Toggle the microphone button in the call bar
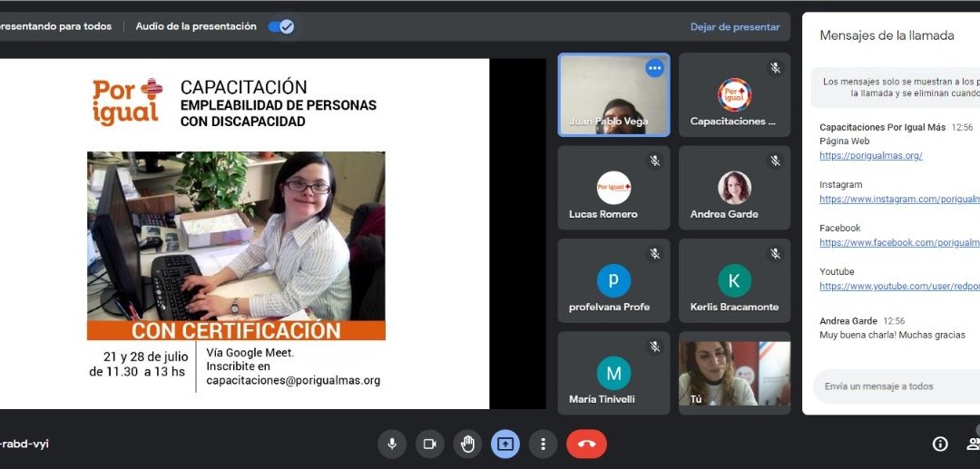The width and height of the screenshot is (980, 469). 392,444
